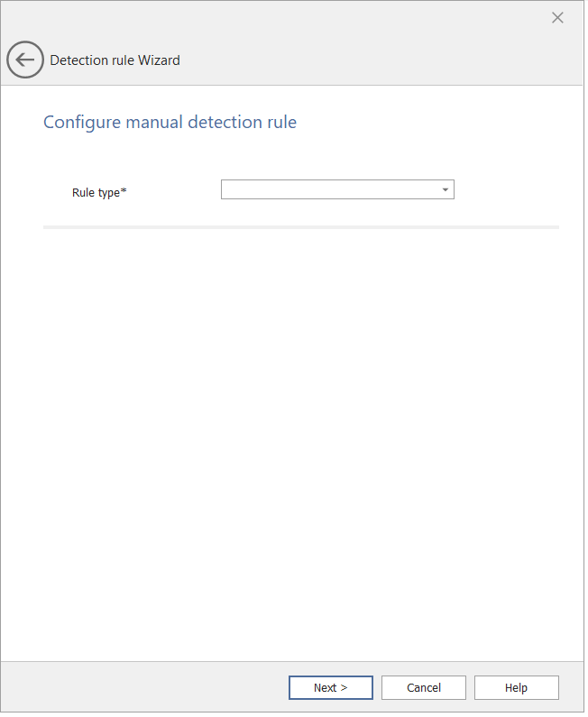The width and height of the screenshot is (588, 717).
Task: Click the Help button in the footer
Action: [x=516, y=688]
